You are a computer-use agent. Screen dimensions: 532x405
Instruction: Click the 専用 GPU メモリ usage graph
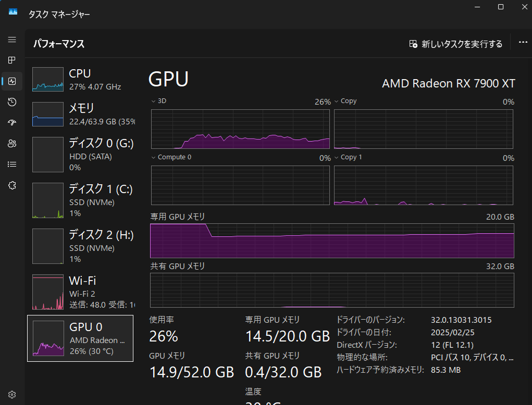[x=332, y=241]
